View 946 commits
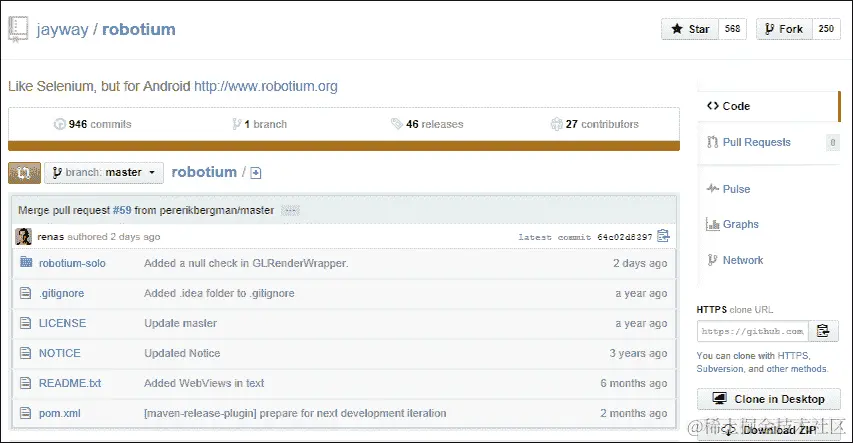Image resolution: width=853 pixels, height=443 pixels. click(x=92, y=124)
